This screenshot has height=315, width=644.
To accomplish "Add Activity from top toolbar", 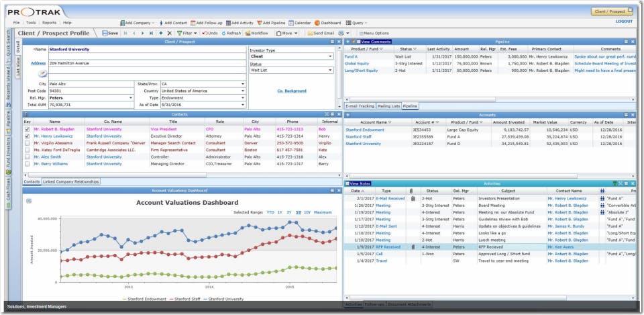I will pyautogui.click(x=240, y=23).
